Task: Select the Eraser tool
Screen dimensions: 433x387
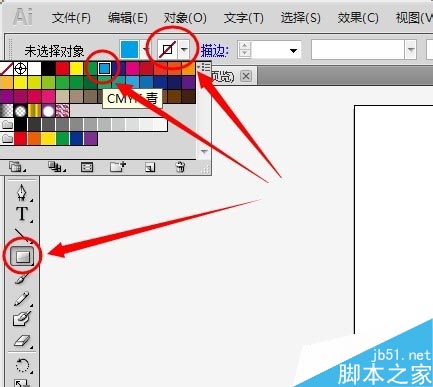Action: tap(22, 341)
